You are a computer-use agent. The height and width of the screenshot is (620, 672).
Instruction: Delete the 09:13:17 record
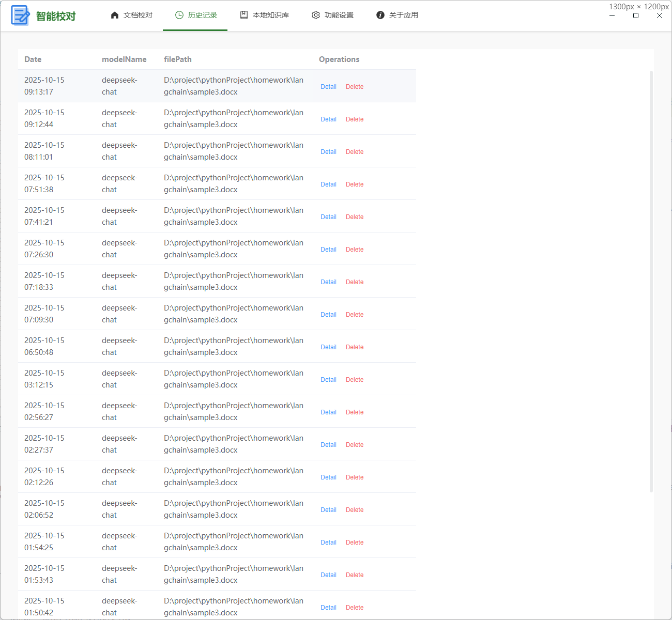[x=355, y=87]
